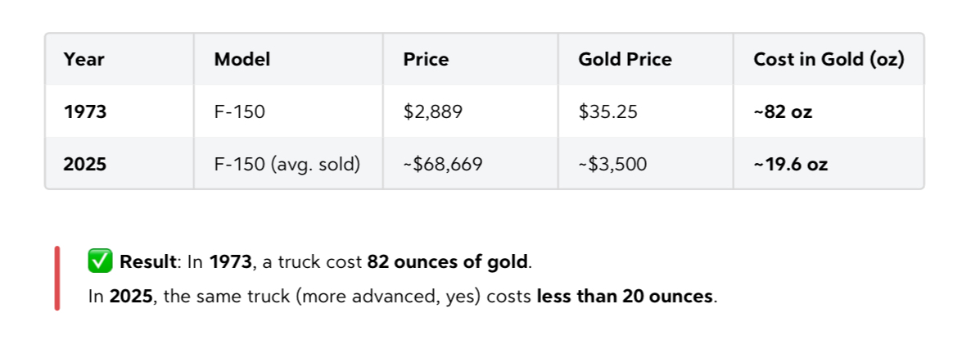Click the 2025 year cell
Screen dimensions: 980x354
[x=85, y=164]
